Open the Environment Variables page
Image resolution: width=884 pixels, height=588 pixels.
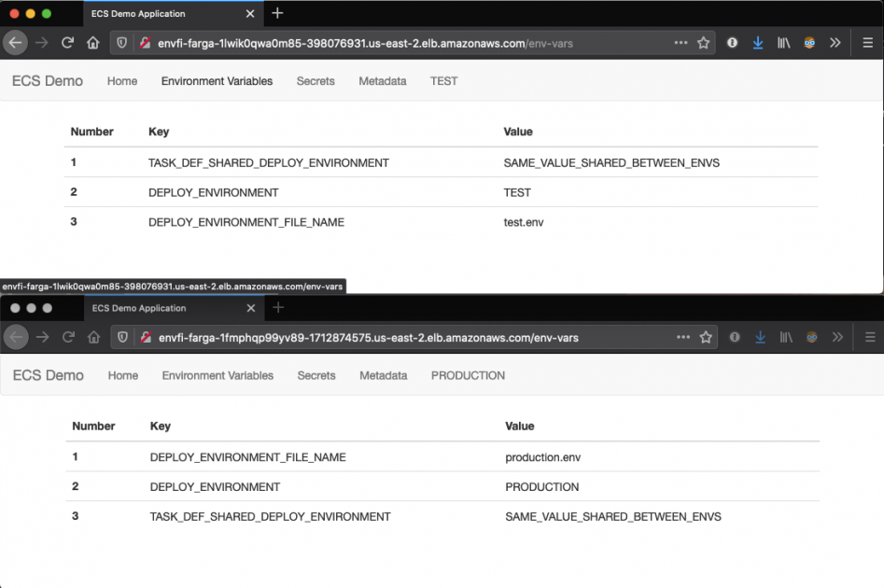click(x=217, y=81)
